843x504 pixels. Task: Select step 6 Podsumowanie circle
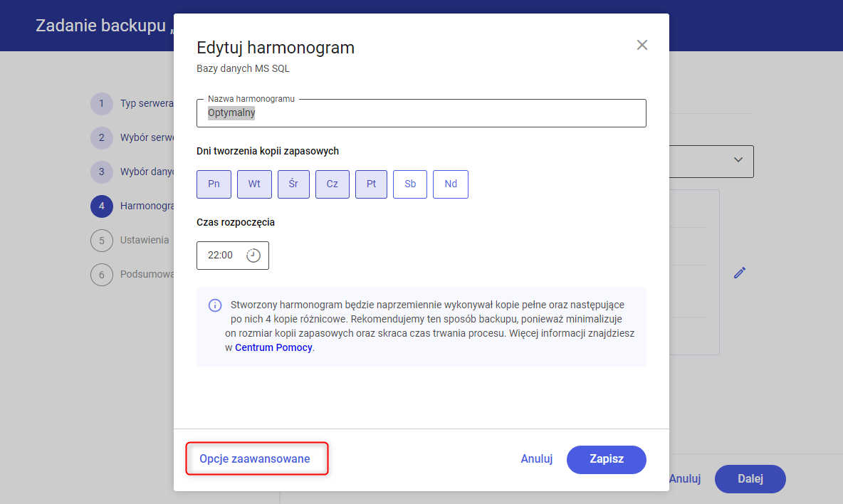102,275
